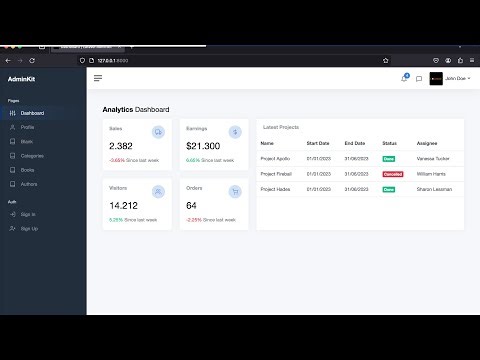Click the Visitors users icon

click(x=158, y=192)
